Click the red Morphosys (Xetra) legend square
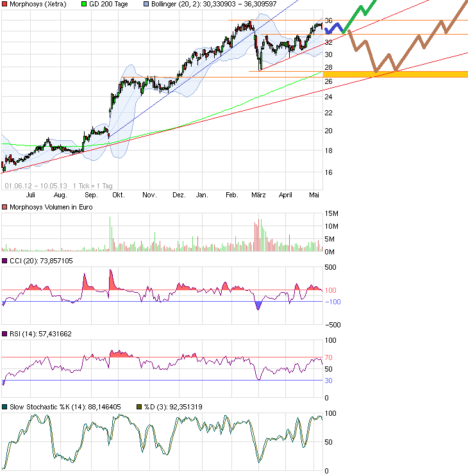This screenshot has height=476, width=468. tap(4, 4)
